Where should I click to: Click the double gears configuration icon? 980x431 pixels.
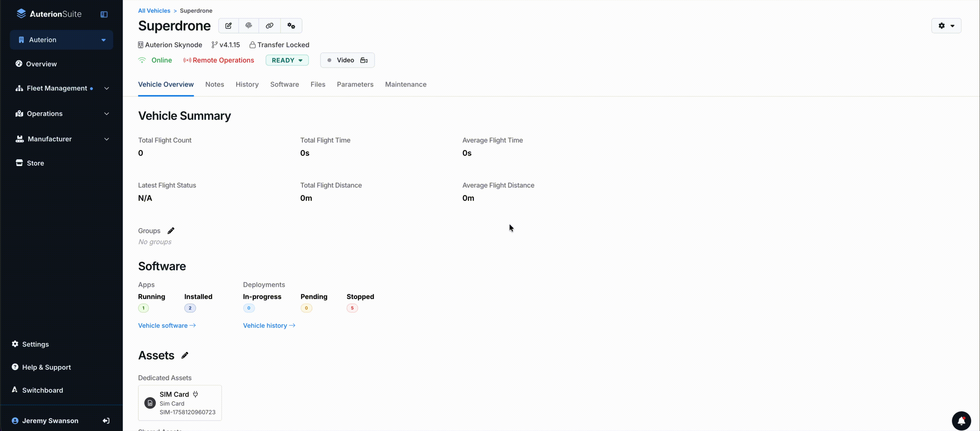point(291,26)
